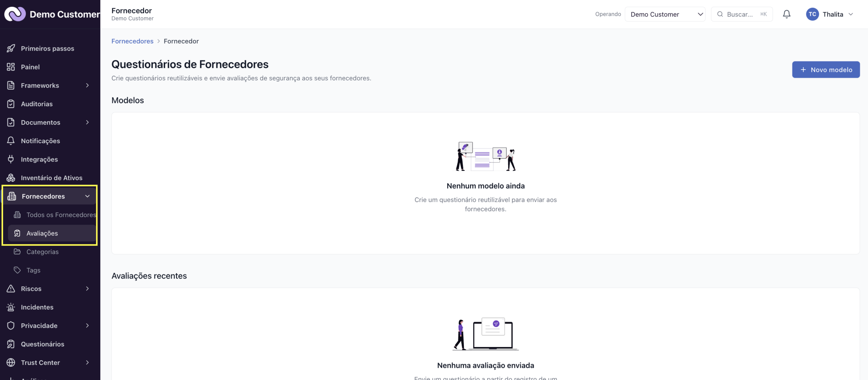This screenshot has height=380, width=868.
Task: Expand the Privacidade submenu chevron
Action: pyautogui.click(x=87, y=325)
